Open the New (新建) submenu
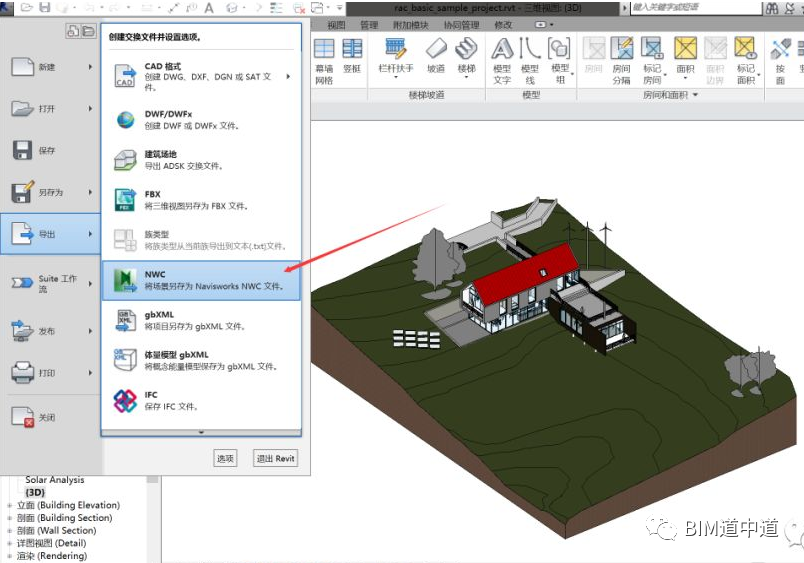The width and height of the screenshot is (804, 563). (x=50, y=67)
